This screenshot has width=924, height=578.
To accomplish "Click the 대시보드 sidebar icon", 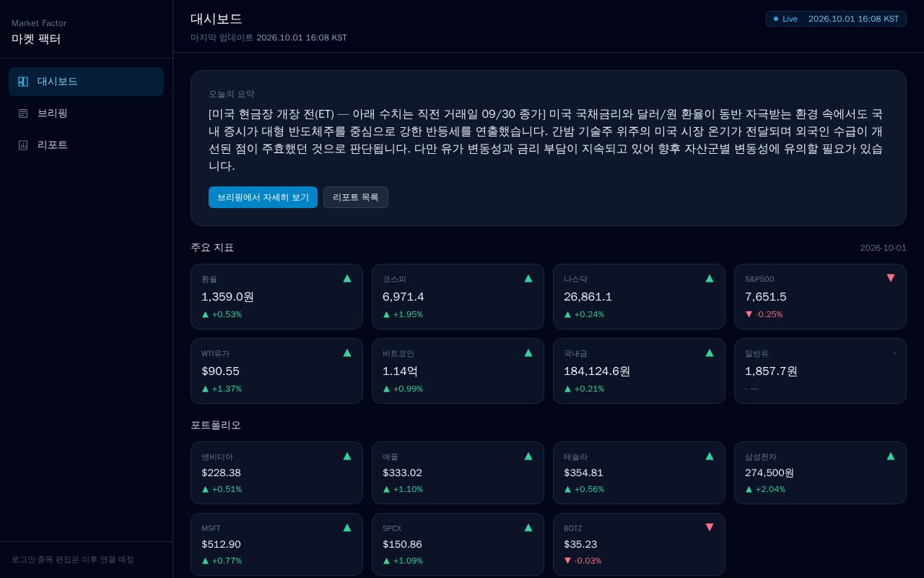I will pyautogui.click(x=23, y=82).
